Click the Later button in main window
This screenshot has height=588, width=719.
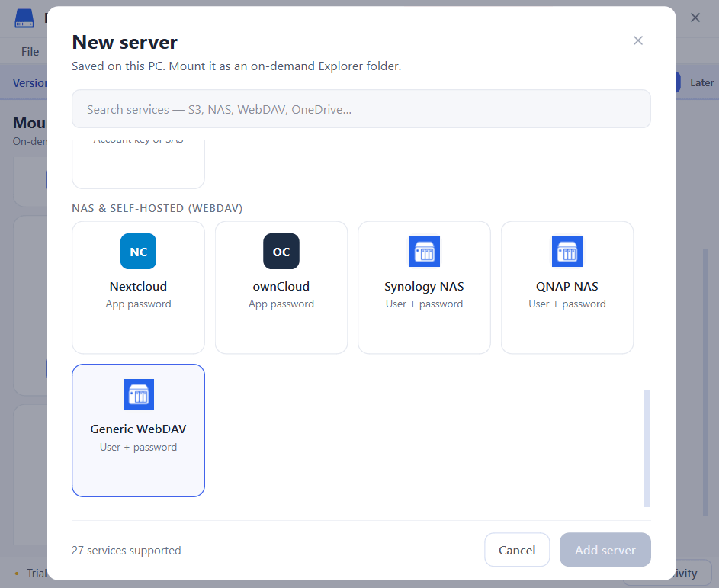click(x=701, y=82)
